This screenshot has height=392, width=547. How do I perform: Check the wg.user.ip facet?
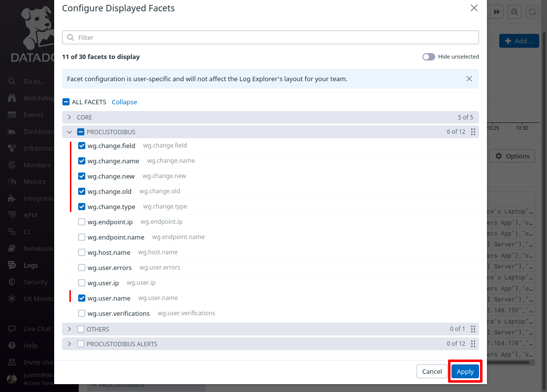(x=82, y=283)
